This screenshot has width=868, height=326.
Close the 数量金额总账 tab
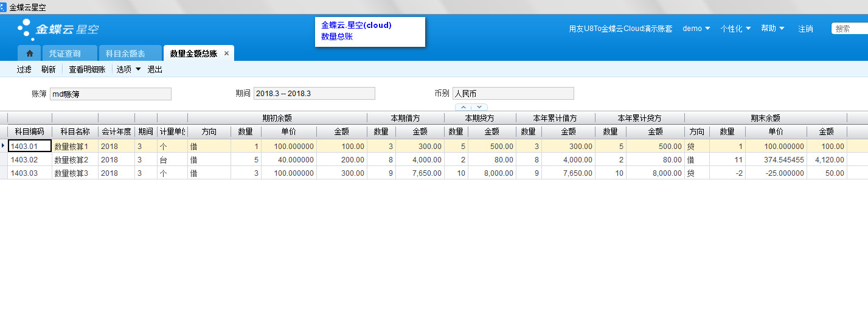tap(226, 54)
